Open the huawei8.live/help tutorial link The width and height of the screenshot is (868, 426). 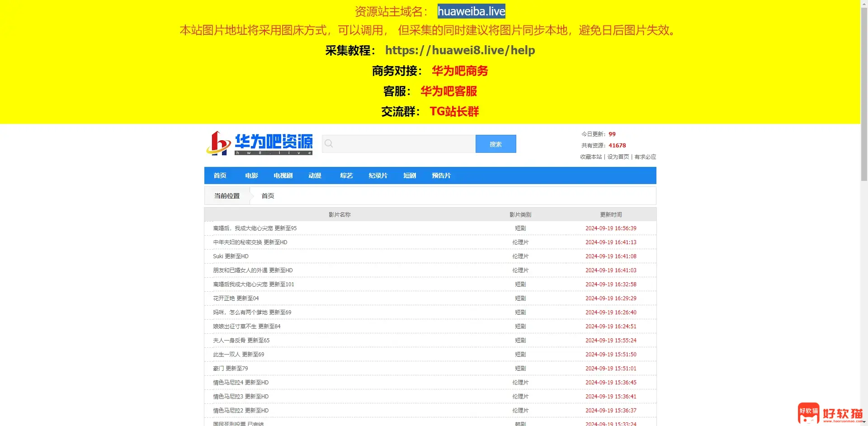coord(460,50)
